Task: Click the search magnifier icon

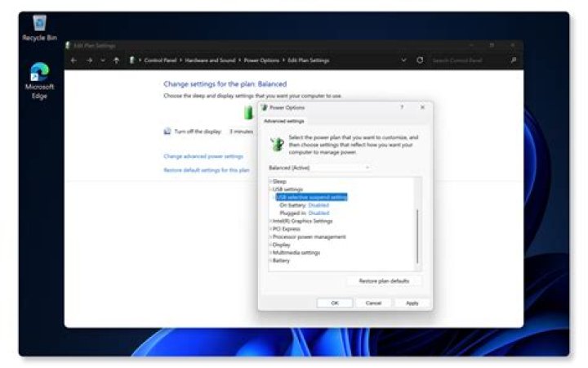Action: [x=514, y=60]
